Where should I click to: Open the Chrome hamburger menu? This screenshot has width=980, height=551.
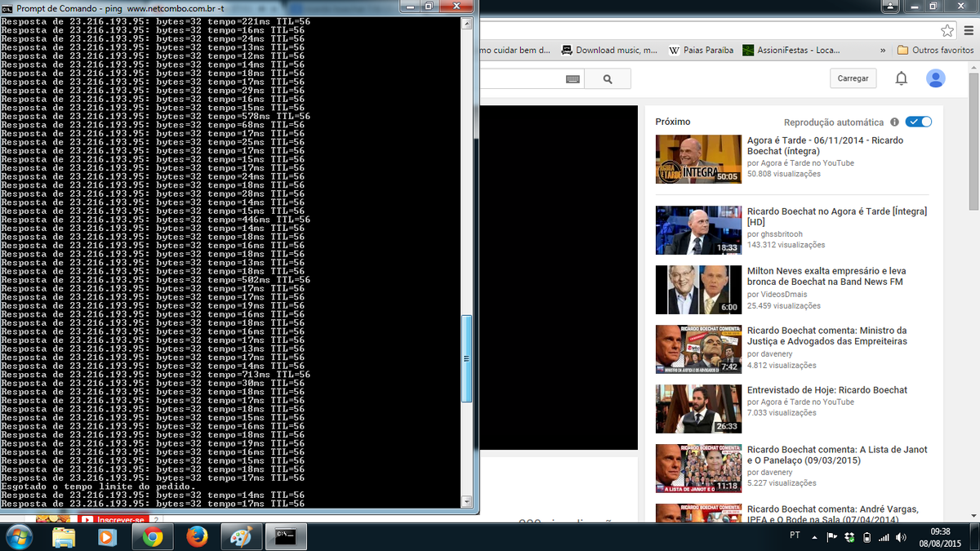tap(969, 30)
